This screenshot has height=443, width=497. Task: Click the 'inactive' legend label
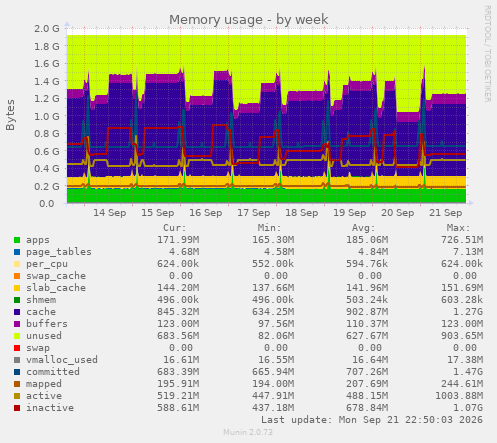tap(50, 408)
